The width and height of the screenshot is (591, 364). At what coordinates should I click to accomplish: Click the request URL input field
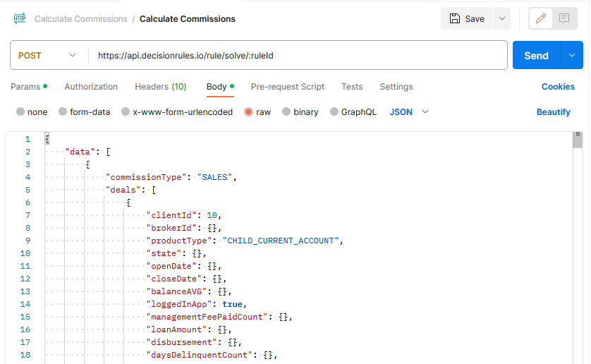click(298, 56)
